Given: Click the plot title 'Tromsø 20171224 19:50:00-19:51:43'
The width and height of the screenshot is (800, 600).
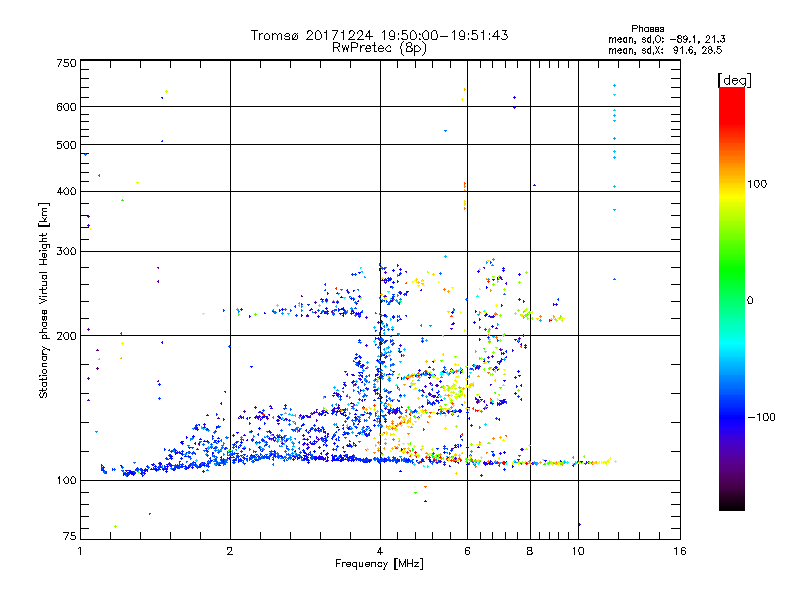Looking at the screenshot, I should pyautogui.click(x=379, y=35).
